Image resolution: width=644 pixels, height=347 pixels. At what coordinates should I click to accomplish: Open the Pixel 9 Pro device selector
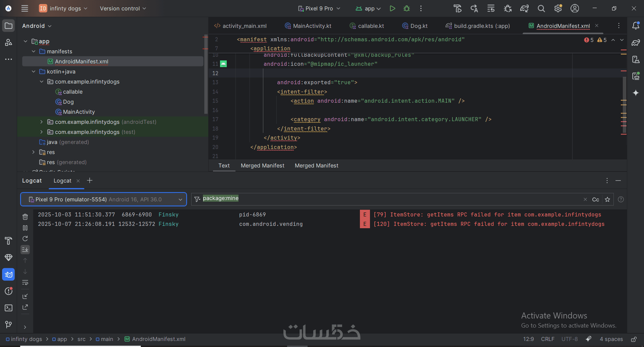(319, 8)
